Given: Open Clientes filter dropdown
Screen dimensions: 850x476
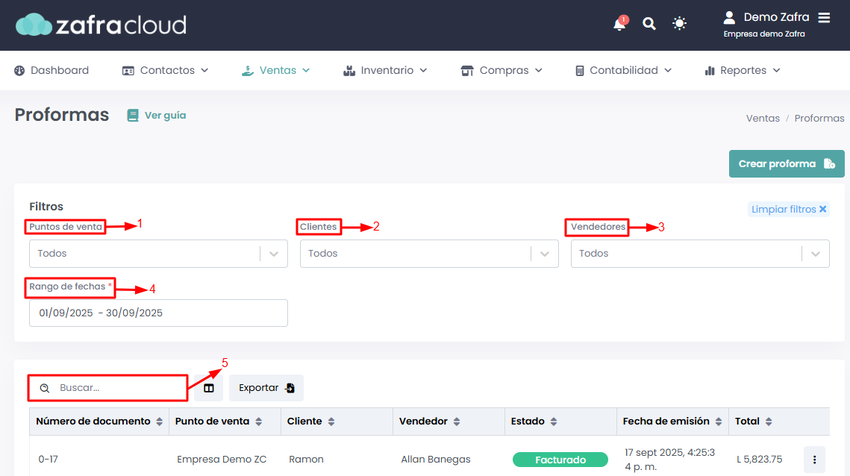Looking at the screenshot, I should coord(429,254).
